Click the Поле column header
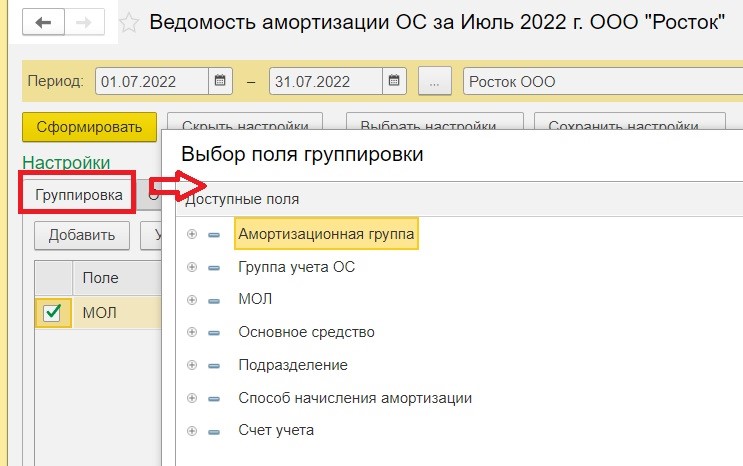This screenshot has width=743, height=466. point(117,278)
